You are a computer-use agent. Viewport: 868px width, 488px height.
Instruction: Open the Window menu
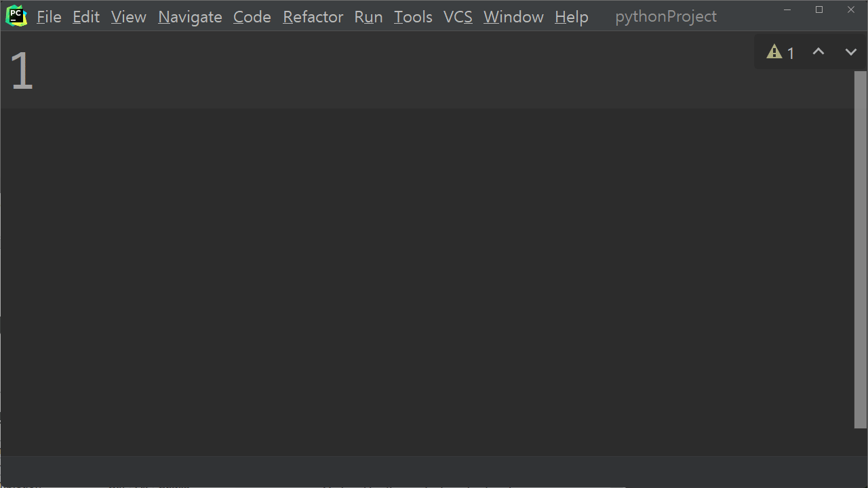(x=513, y=17)
